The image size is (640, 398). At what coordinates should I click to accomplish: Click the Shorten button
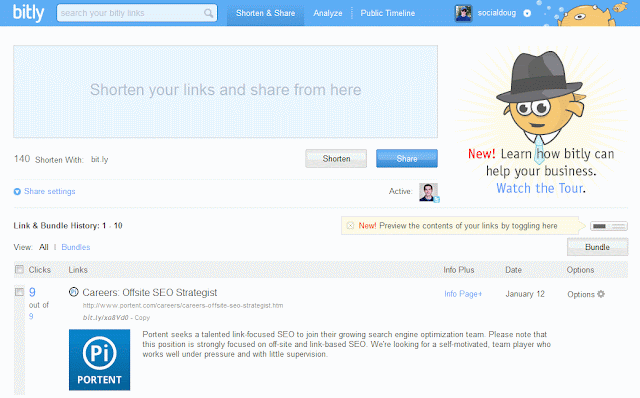coord(336,158)
